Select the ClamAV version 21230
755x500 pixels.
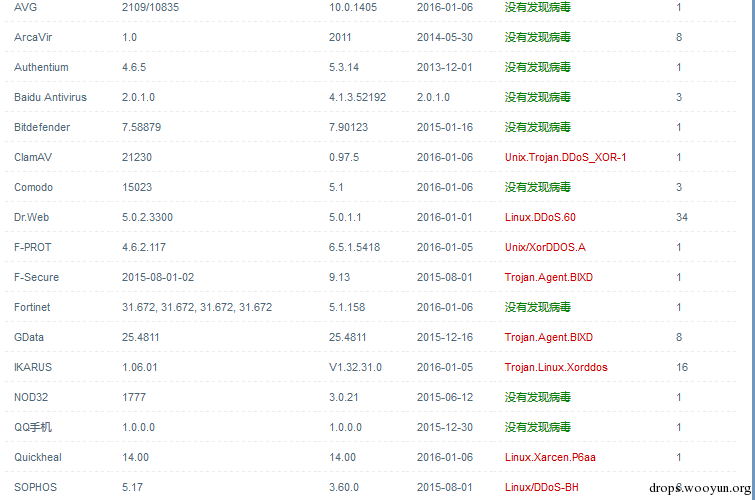point(137,158)
